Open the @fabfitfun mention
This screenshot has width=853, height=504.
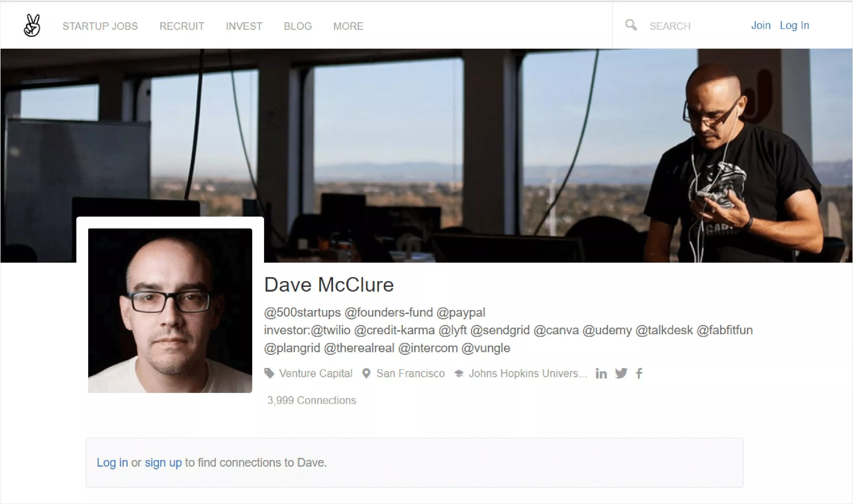[725, 330]
